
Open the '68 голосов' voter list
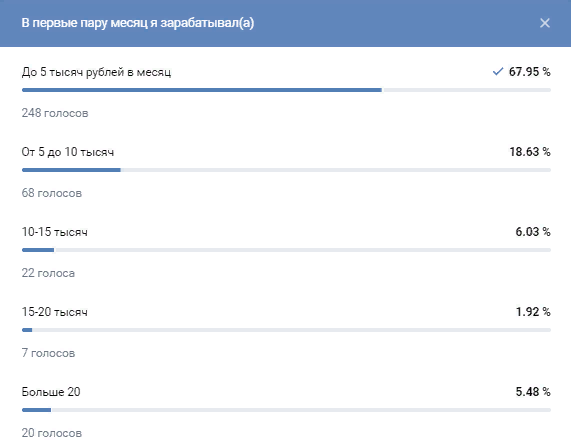click(x=52, y=193)
